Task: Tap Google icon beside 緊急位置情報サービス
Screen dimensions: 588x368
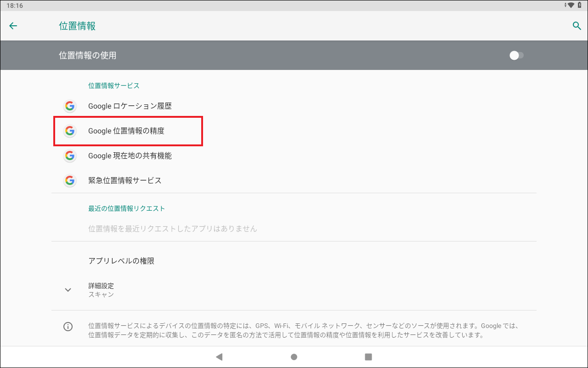Action: (x=69, y=181)
